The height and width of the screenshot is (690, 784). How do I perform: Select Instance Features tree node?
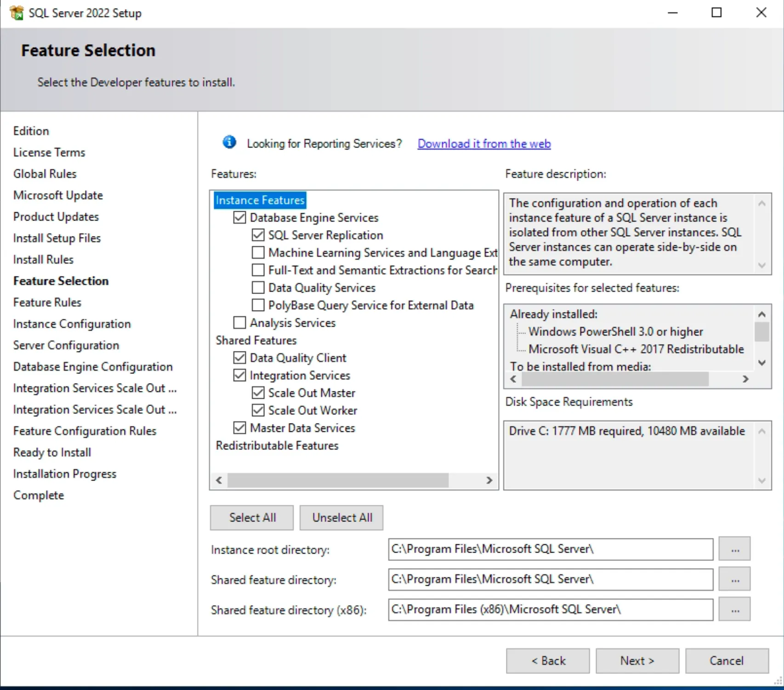(x=260, y=200)
